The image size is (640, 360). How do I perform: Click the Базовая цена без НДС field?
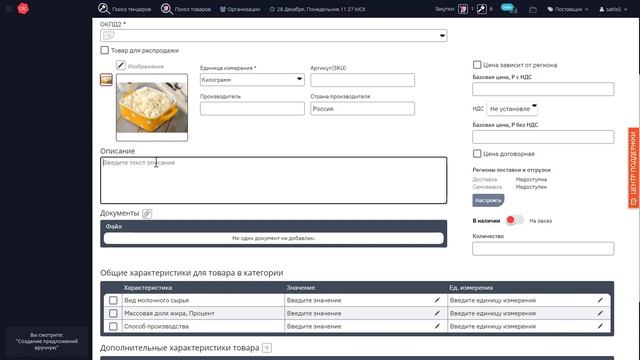pos(543,137)
